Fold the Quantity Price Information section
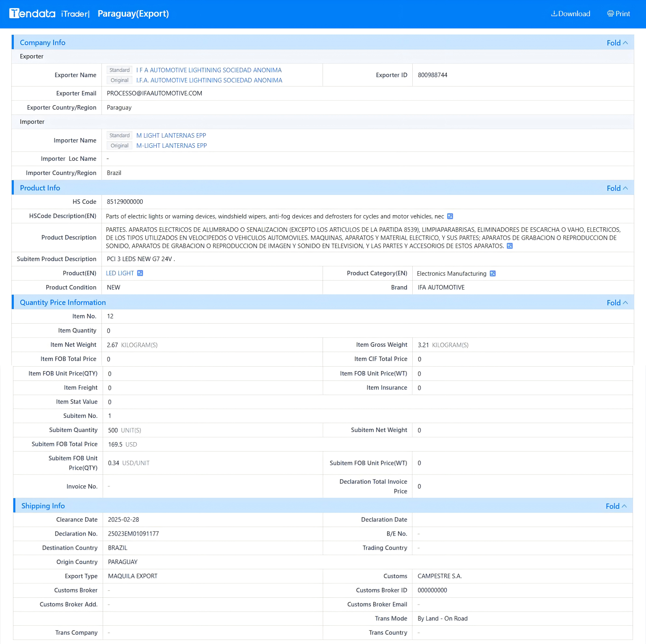This screenshot has height=644, width=646. pyautogui.click(x=617, y=303)
